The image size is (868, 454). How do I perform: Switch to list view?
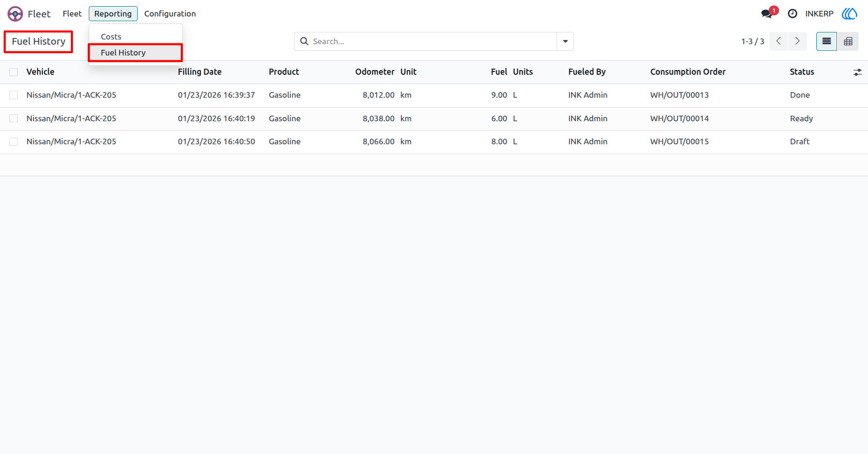click(x=827, y=41)
